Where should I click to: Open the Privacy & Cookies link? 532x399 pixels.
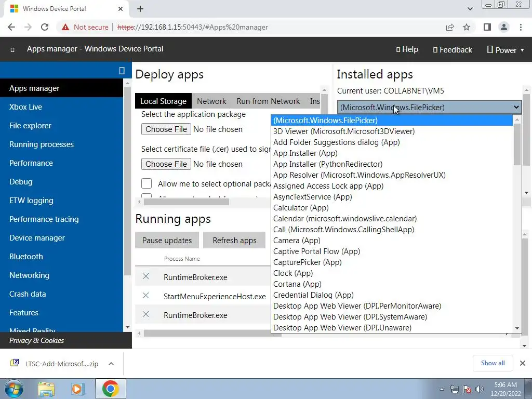coord(37,340)
